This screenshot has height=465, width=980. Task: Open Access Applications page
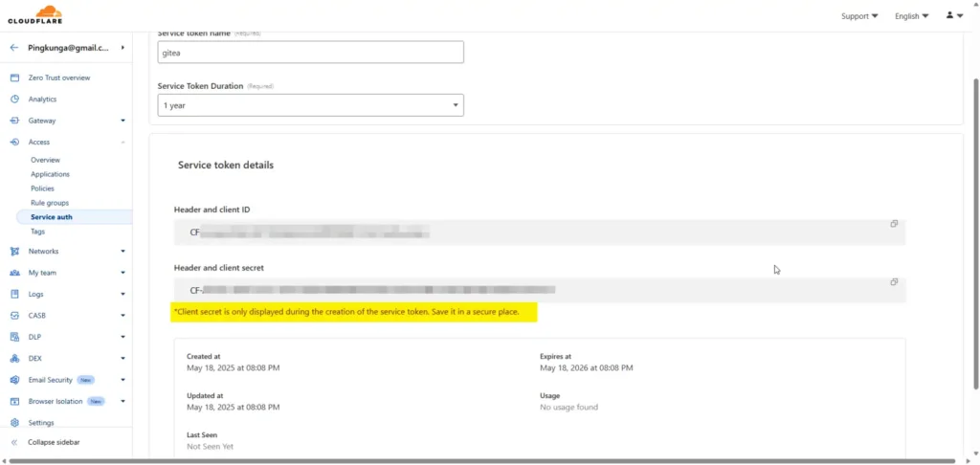tap(50, 174)
